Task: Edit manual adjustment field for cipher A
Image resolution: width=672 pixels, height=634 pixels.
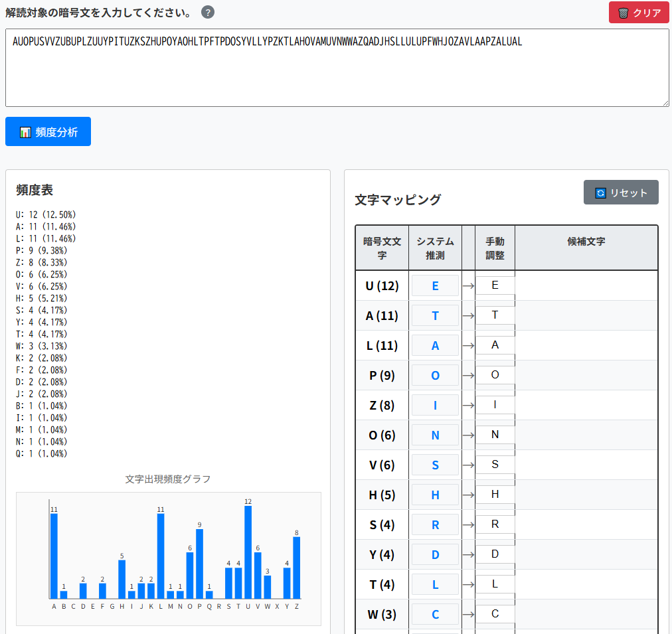Action: (495, 315)
